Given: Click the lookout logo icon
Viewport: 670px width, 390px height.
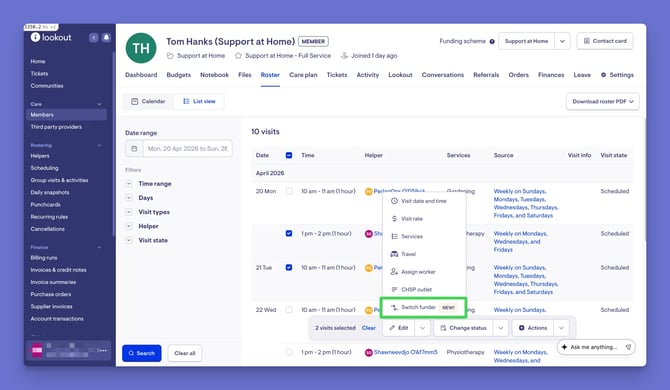Looking at the screenshot, I should pyautogui.click(x=35, y=37).
